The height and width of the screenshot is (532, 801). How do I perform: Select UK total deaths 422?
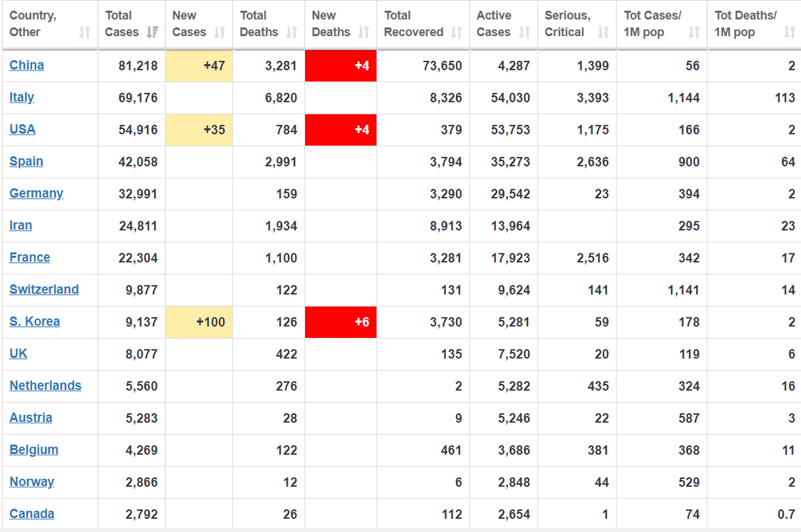click(286, 354)
